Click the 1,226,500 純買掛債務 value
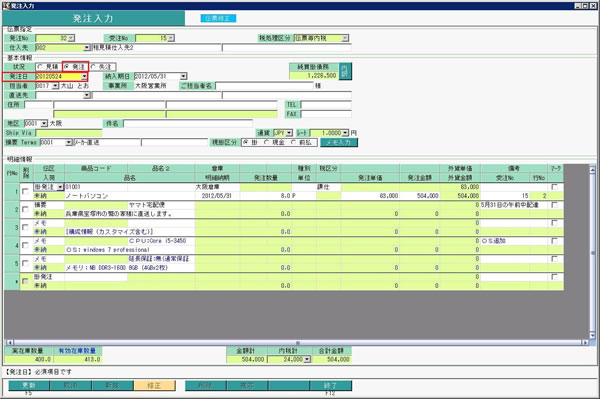600x399 pixels. pyautogui.click(x=314, y=76)
